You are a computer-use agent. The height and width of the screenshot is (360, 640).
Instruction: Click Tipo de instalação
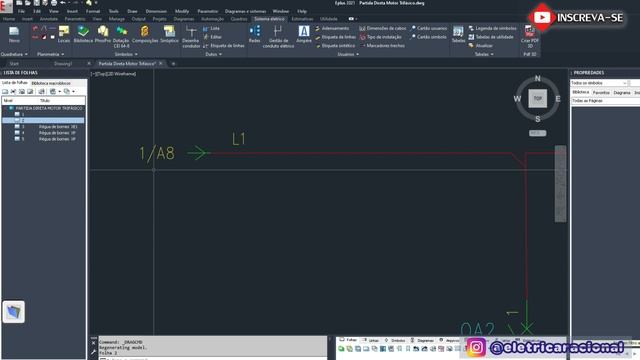(x=380, y=37)
